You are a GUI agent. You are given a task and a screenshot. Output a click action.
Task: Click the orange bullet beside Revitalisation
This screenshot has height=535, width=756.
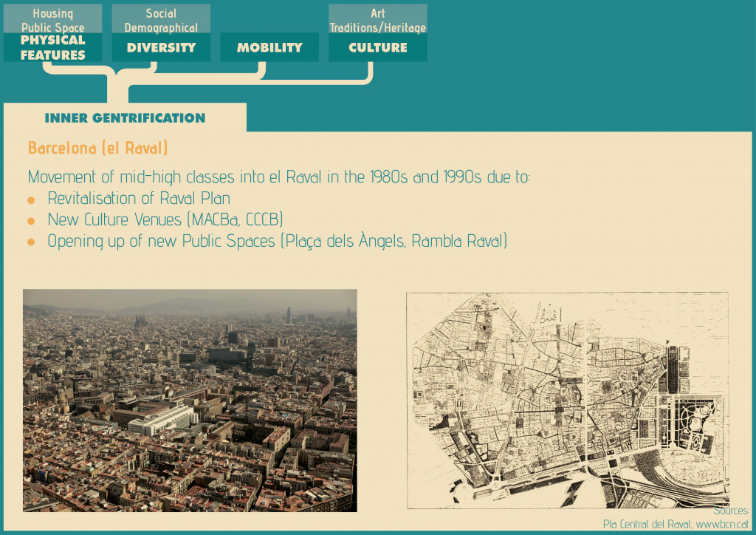[31, 200]
